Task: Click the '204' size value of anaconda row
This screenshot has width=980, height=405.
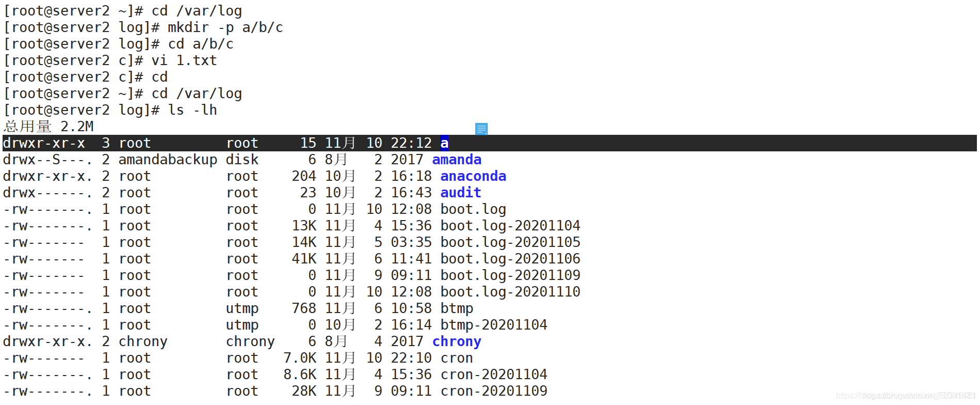Action: (x=304, y=176)
